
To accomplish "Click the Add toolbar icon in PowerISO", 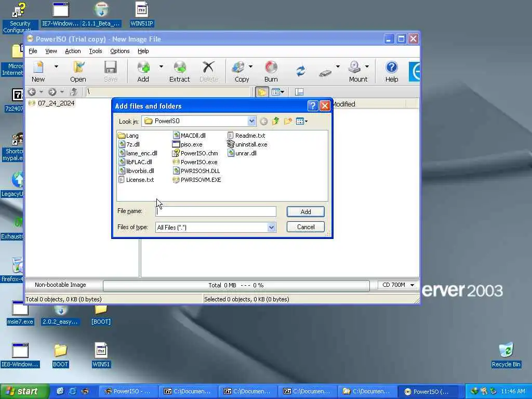I will coord(143,72).
